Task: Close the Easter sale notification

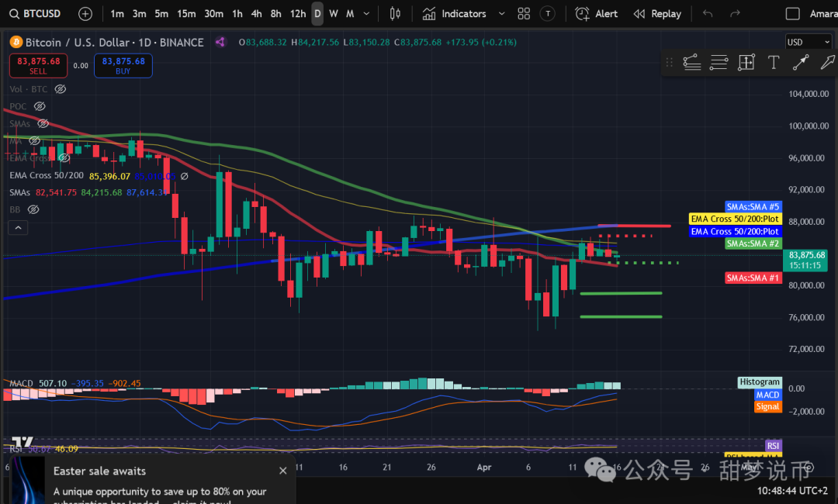Action: pos(283,471)
